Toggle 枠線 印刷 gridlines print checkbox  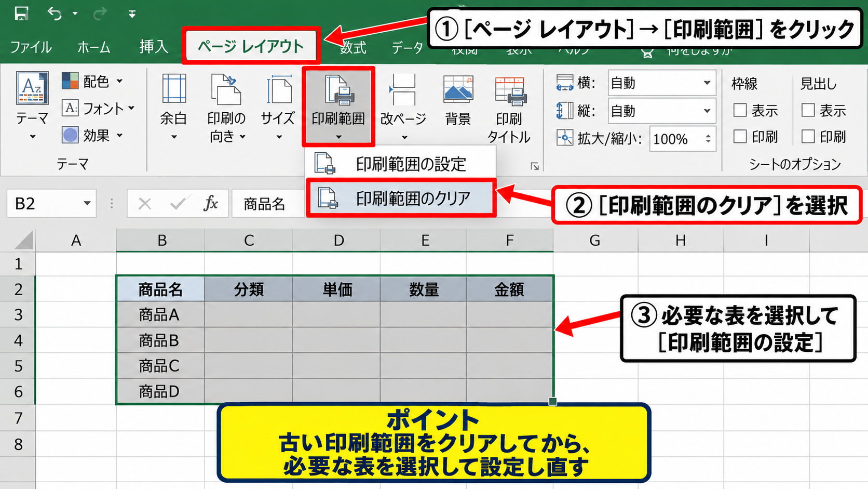740,137
